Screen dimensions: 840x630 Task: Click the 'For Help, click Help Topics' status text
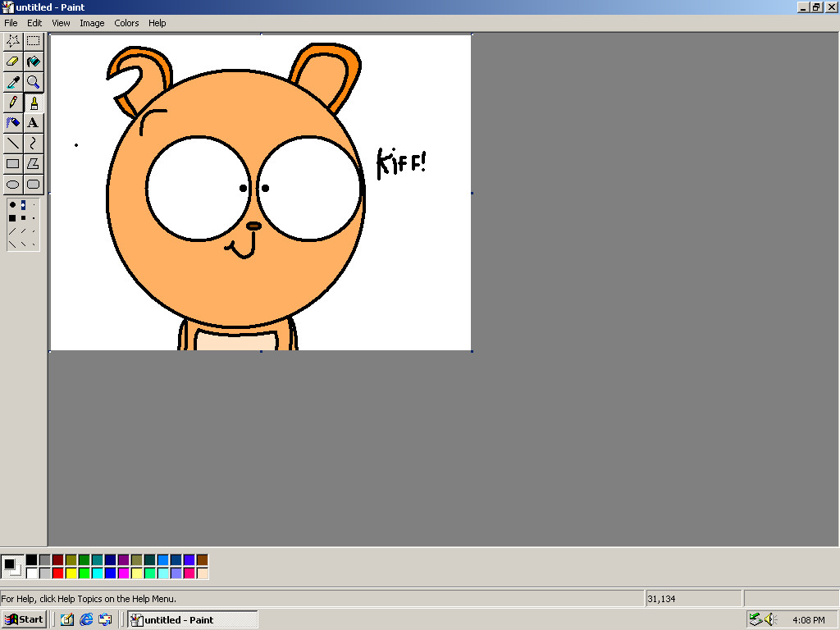[89, 599]
